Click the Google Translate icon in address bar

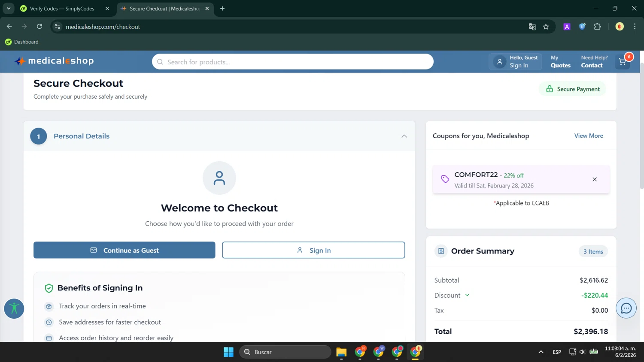tap(532, 27)
